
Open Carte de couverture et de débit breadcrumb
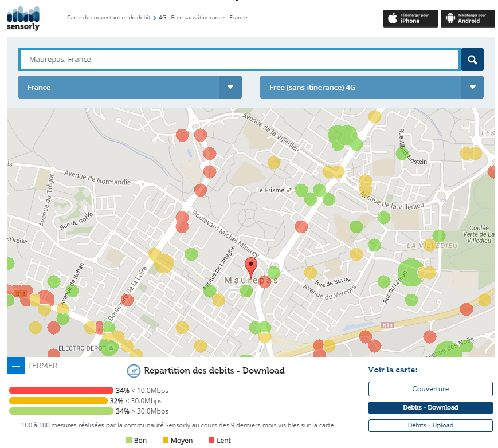click(x=109, y=18)
